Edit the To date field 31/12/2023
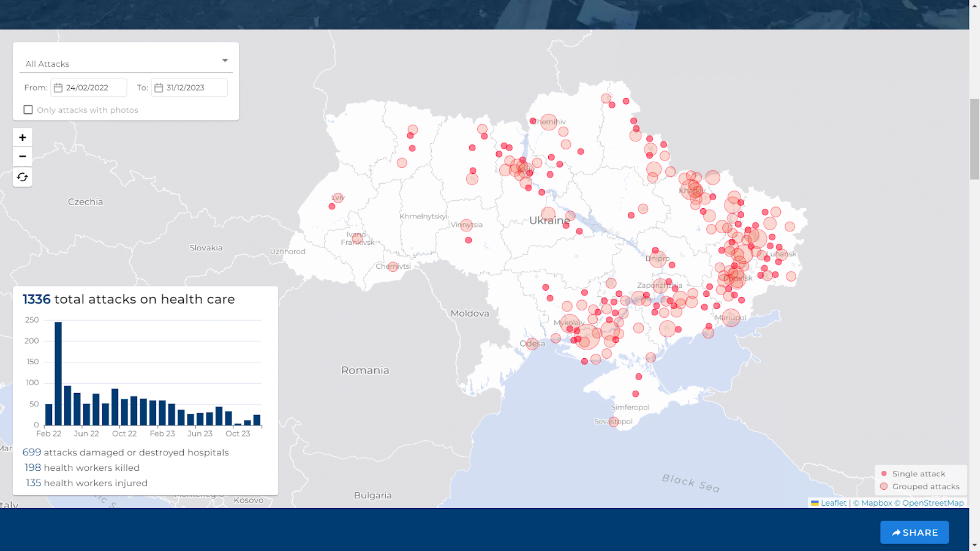 point(189,88)
